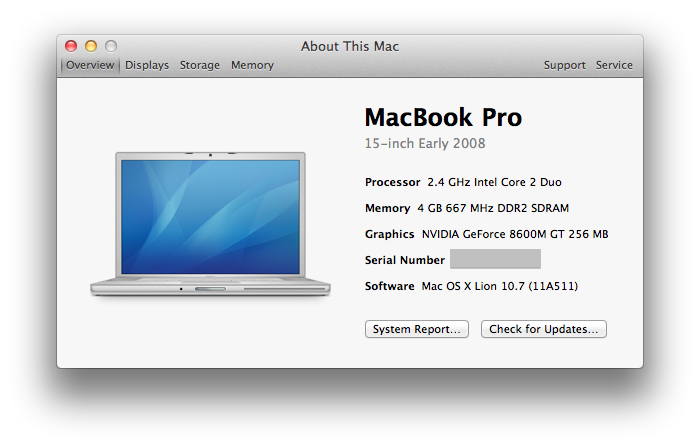Click the MacBook Pro laptop image
This screenshot has height=447, width=700.
(210, 224)
